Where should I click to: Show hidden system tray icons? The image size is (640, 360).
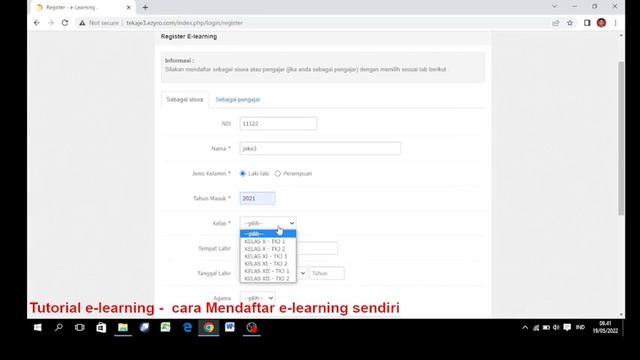[525, 327]
